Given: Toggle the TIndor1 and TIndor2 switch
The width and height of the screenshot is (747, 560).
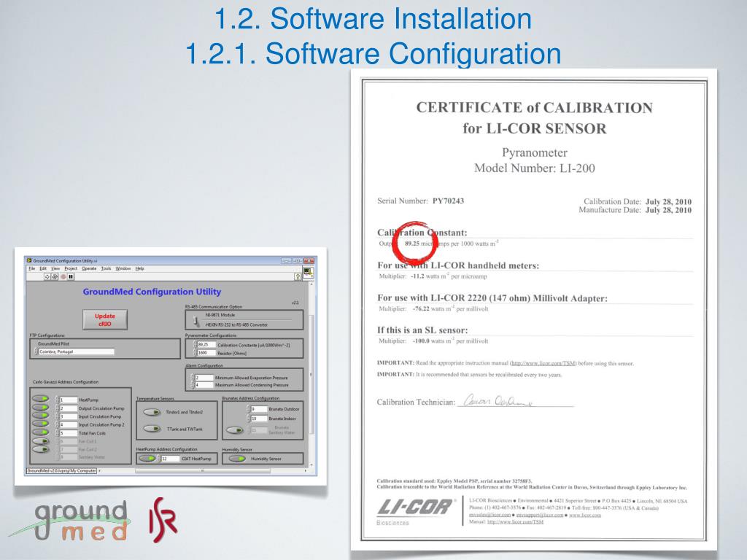Looking at the screenshot, I should tap(152, 412).
